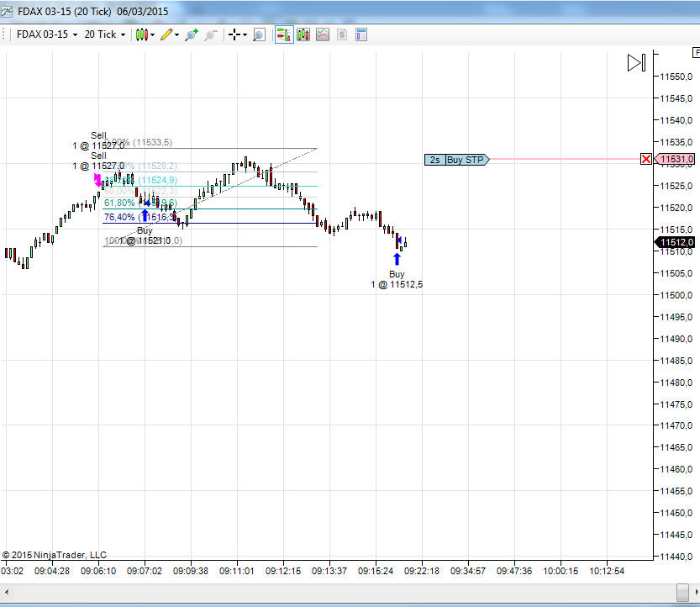
Task: Click the 11550,0 price axis label
Action: click(x=676, y=77)
